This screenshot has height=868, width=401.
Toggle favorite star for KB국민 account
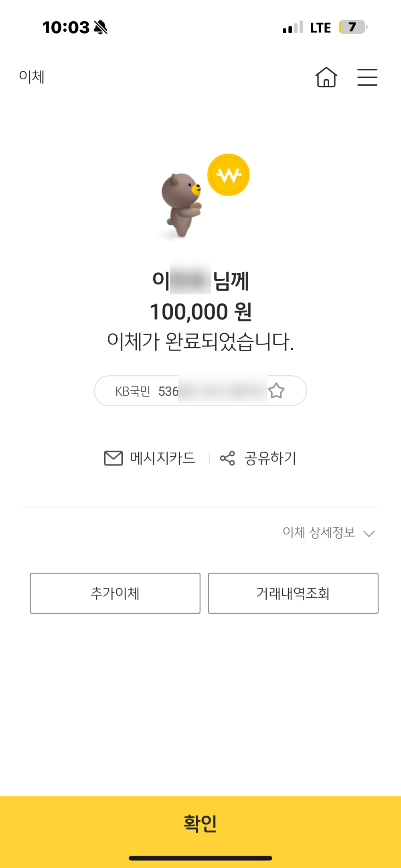tap(276, 391)
